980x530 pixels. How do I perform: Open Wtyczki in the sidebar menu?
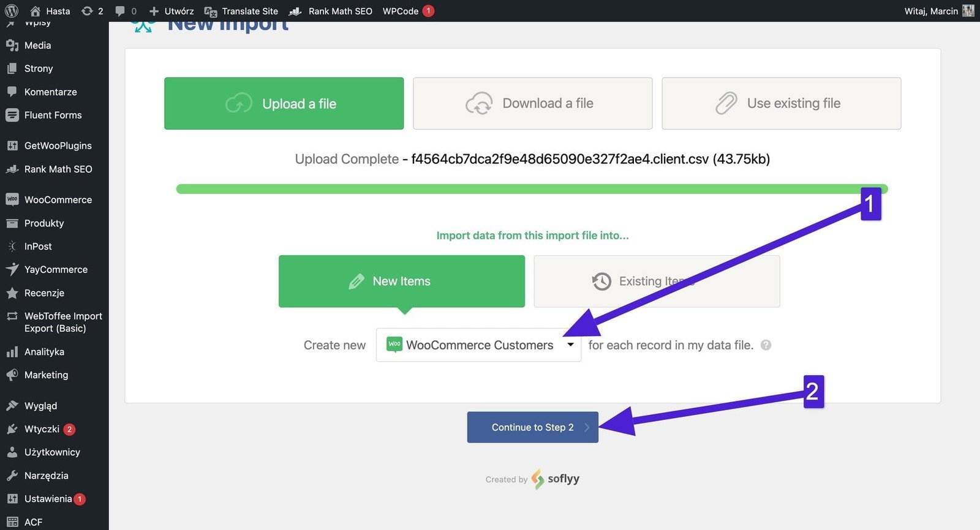[x=42, y=429]
